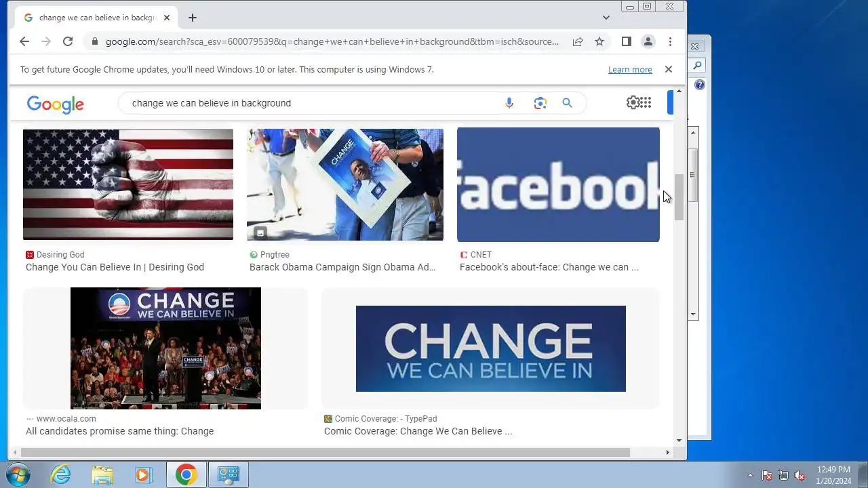This screenshot has width=868, height=488.
Task: Open All candidates promise same thing link
Action: (119, 431)
